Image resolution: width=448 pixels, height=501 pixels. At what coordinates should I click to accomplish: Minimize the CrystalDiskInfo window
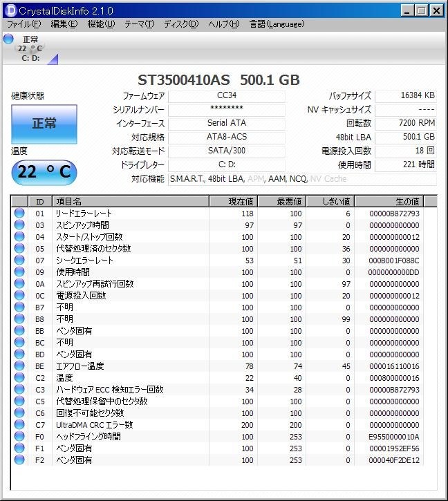pyautogui.click(x=407, y=11)
